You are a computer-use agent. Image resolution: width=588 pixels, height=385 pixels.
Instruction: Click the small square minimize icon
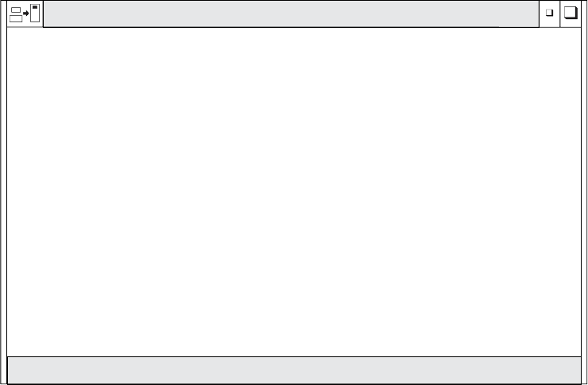549,13
